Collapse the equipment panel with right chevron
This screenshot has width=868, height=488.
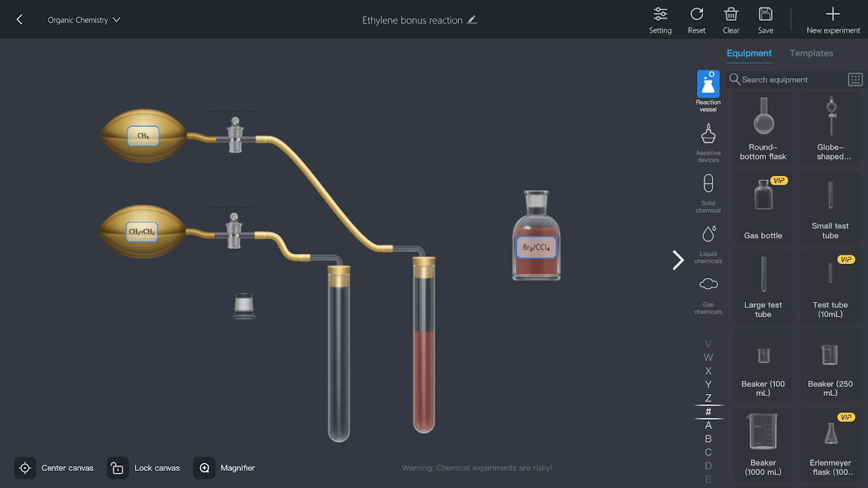pyautogui.click(x=678, y=260)
